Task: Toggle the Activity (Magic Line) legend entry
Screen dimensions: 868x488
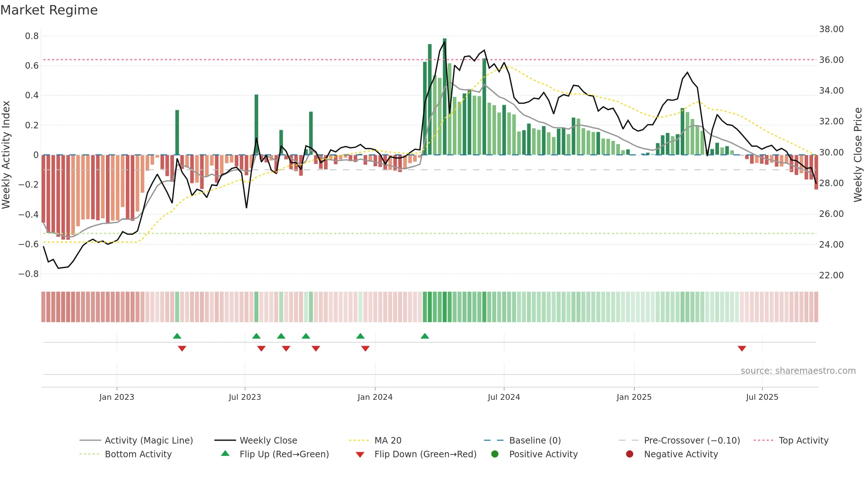Action: 136,440
